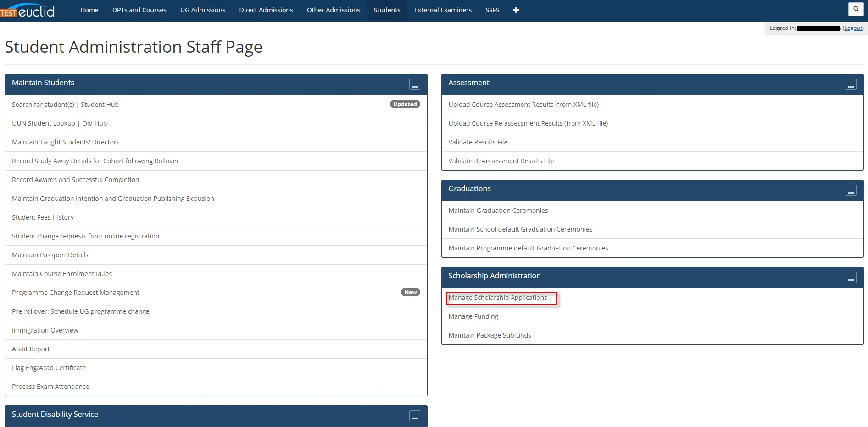868x427 pixels.
Task: Open the Student Hub link
Action: coord(100,105)
